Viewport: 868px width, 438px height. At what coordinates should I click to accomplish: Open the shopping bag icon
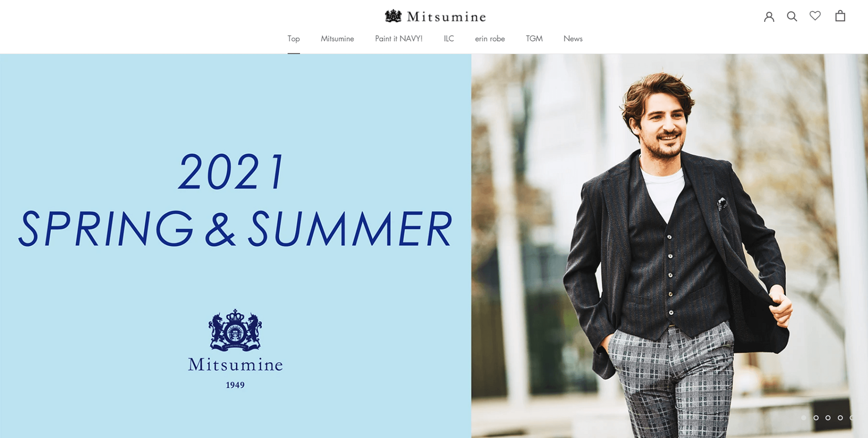pos(840,16)
